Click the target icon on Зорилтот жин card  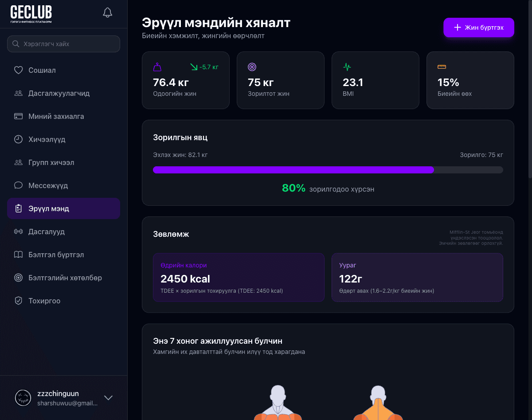point(252,67)
